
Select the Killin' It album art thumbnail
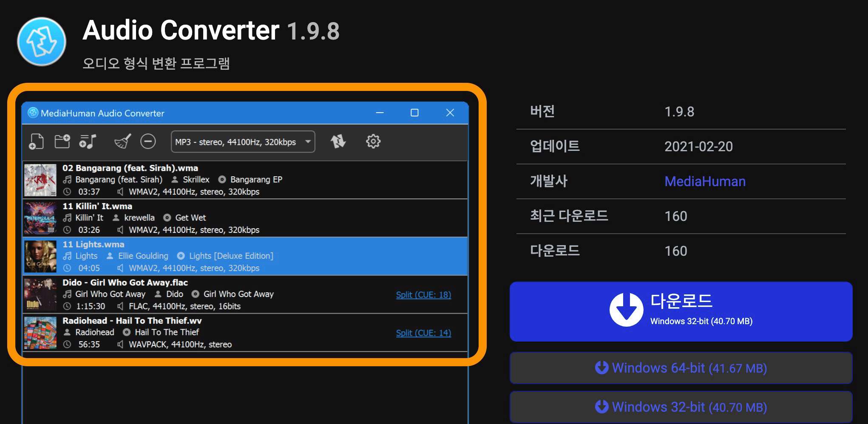click(x=40, y=218)
